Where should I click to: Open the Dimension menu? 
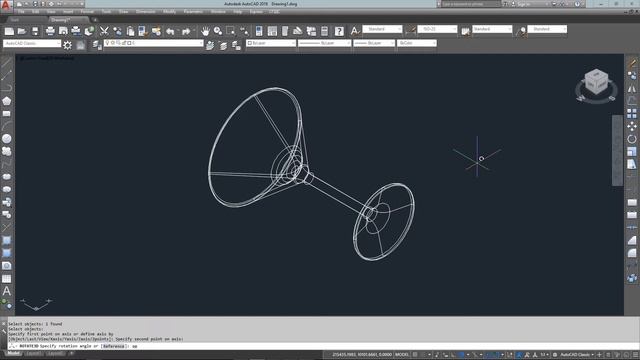145,12
